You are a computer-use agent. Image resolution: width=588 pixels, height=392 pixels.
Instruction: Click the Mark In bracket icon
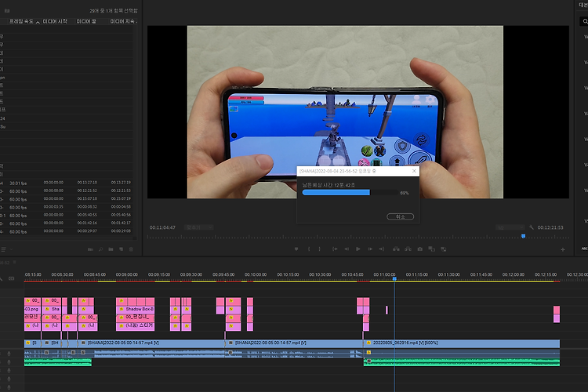point(309,249)
